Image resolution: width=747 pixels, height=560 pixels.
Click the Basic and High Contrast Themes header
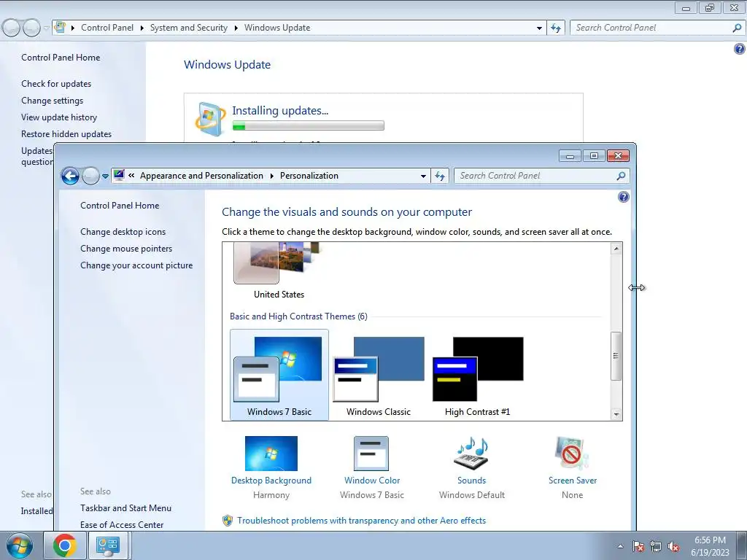tap(298, 316)
